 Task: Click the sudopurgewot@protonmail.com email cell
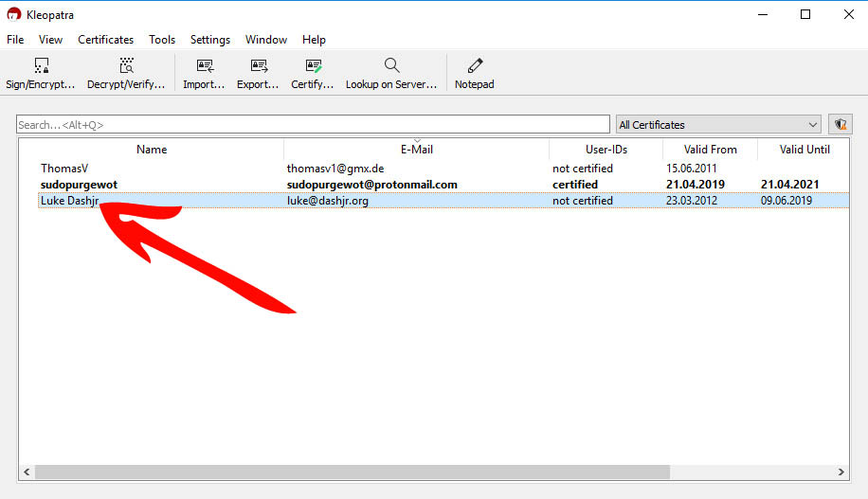tap(372, 185)
